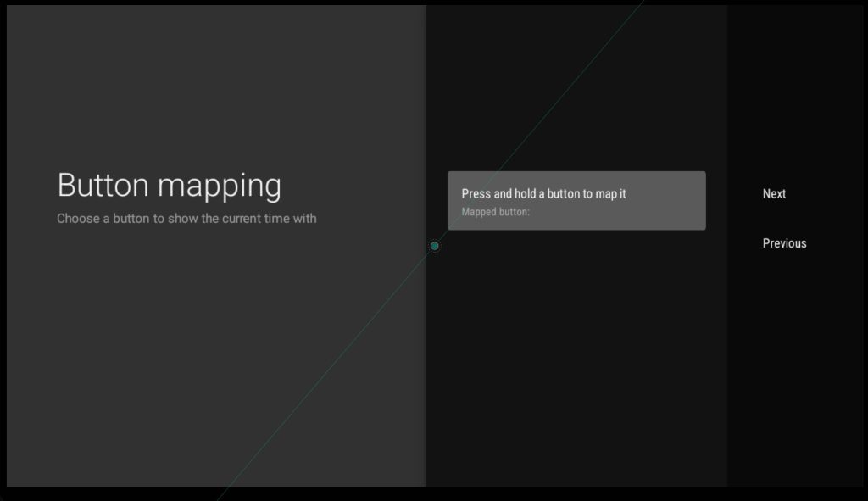The image size is (868, 501).
Task: Advance to the next setup step
Action: [774, 194]
